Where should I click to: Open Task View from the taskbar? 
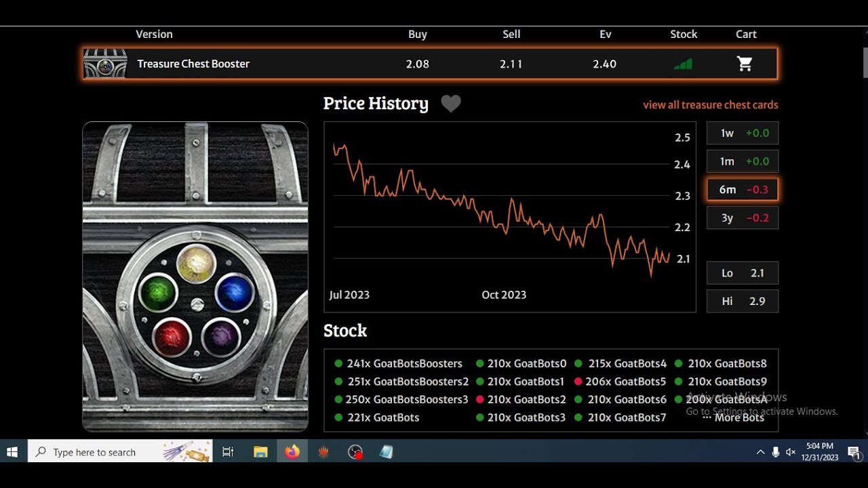tap(229, 452)
